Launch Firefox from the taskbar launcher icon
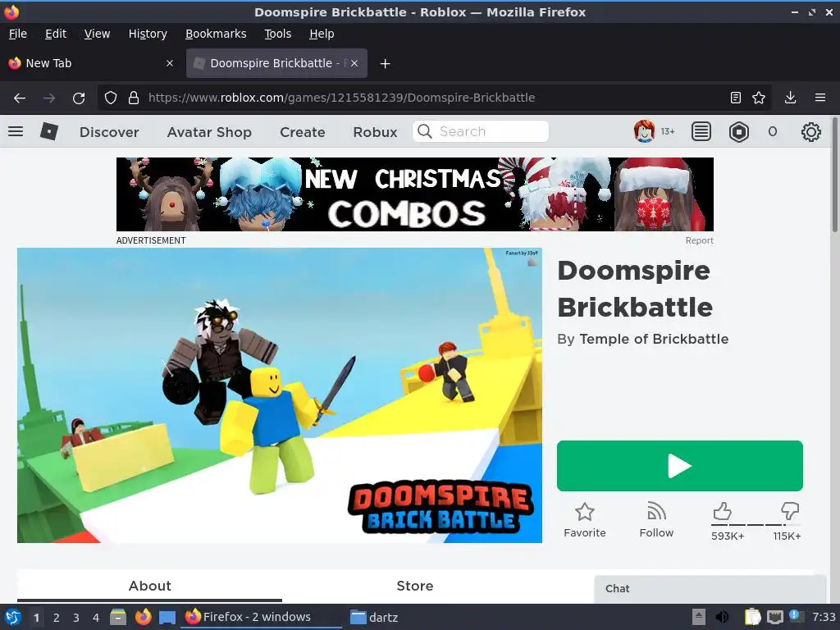 pos(143,617)
